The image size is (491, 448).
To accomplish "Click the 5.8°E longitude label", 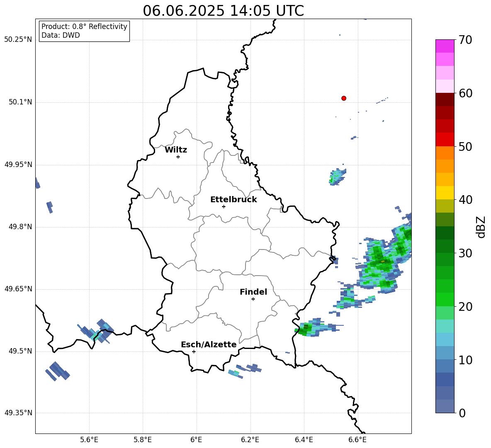I will [x=143, y=440].
